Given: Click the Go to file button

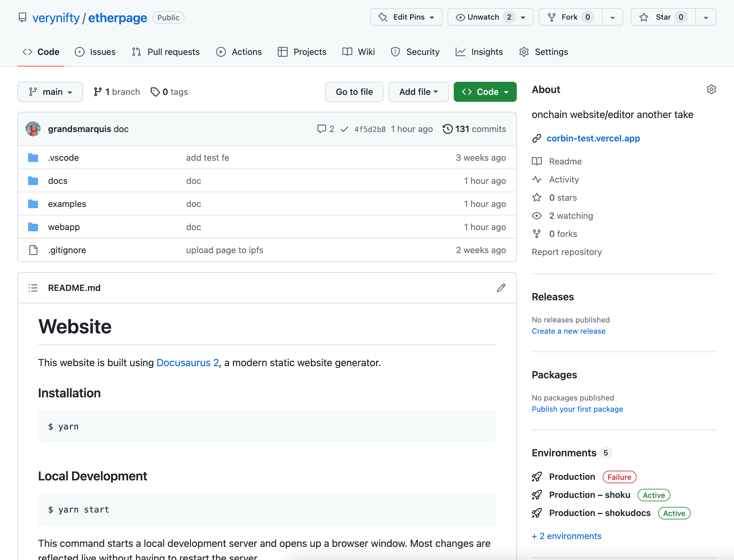Looking at the screenshot, I should pyautogui.click(x=354, y=92).
